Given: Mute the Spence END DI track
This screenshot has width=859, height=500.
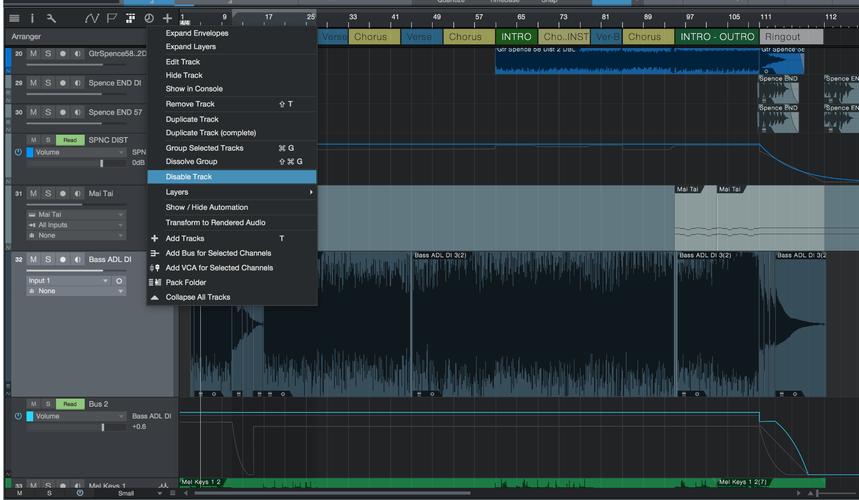Looking at the screenshot, I should (33, 83).
